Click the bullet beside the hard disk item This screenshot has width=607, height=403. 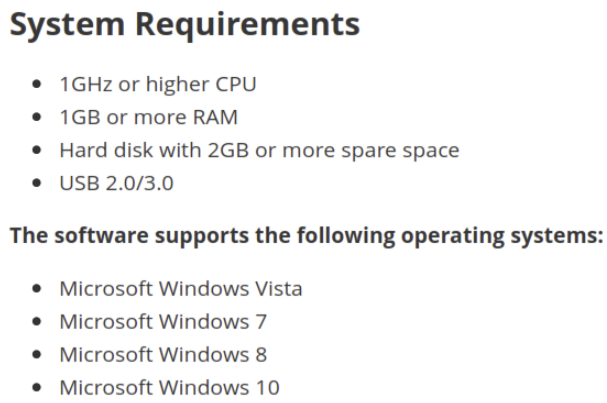[x=37, y=150]
